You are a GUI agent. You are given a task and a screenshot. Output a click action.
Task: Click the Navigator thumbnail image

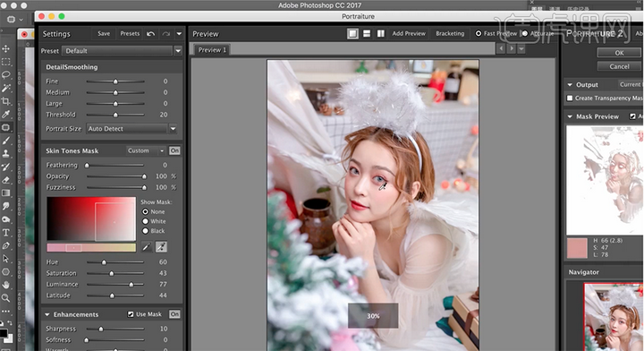pyautogui.click(x=614, y=317)
